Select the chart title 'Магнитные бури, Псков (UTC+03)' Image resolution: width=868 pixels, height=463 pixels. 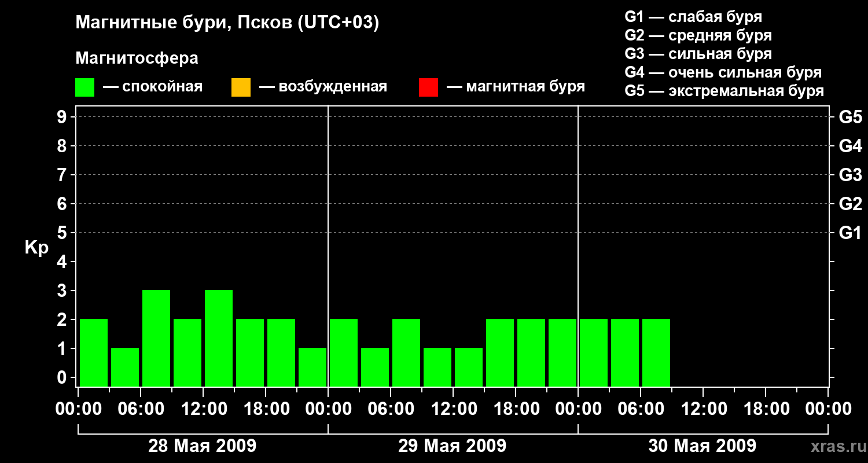click(x=227, y=23)
